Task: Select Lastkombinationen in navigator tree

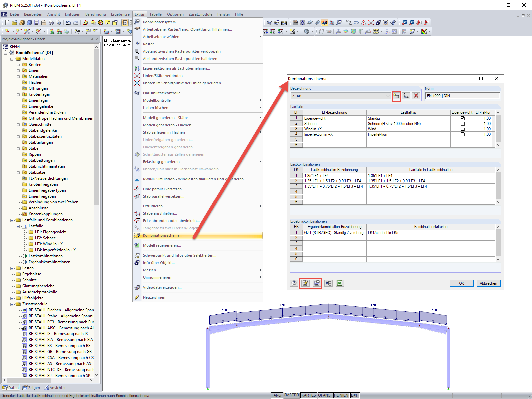Action: coord(46,256)
